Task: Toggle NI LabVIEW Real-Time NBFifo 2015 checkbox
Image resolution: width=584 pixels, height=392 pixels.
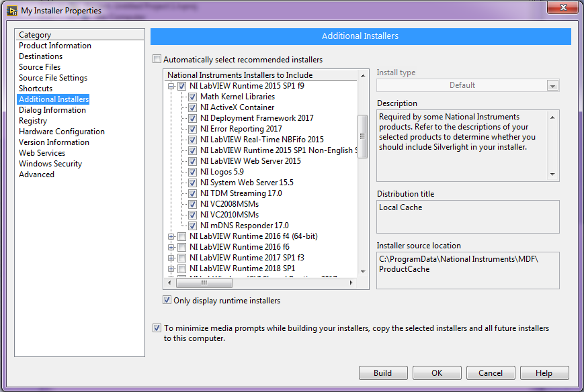Action: [193, 140]
